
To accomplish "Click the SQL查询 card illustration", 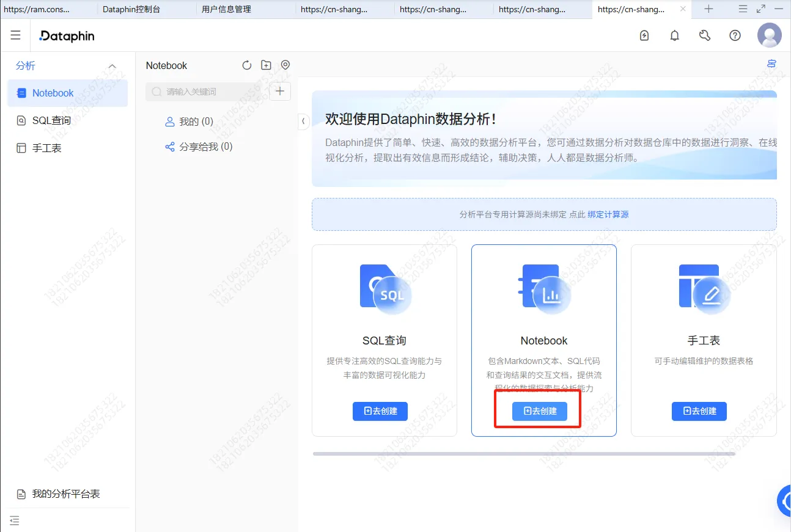I will [x=386, y=290].
